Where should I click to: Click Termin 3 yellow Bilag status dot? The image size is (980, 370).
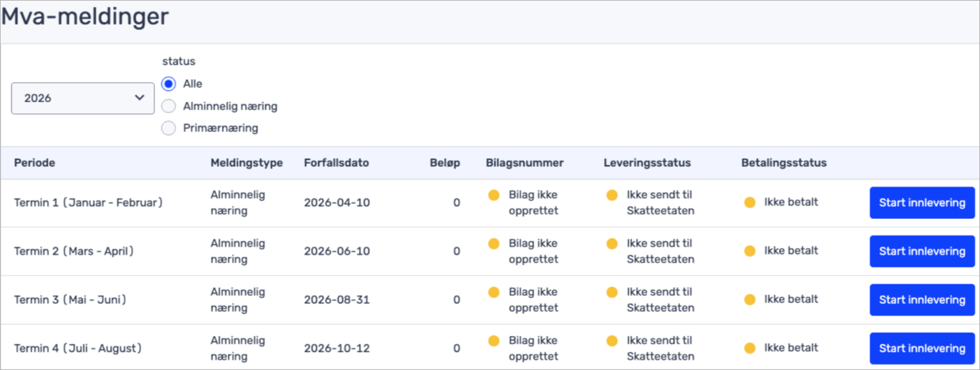(494, 292)
